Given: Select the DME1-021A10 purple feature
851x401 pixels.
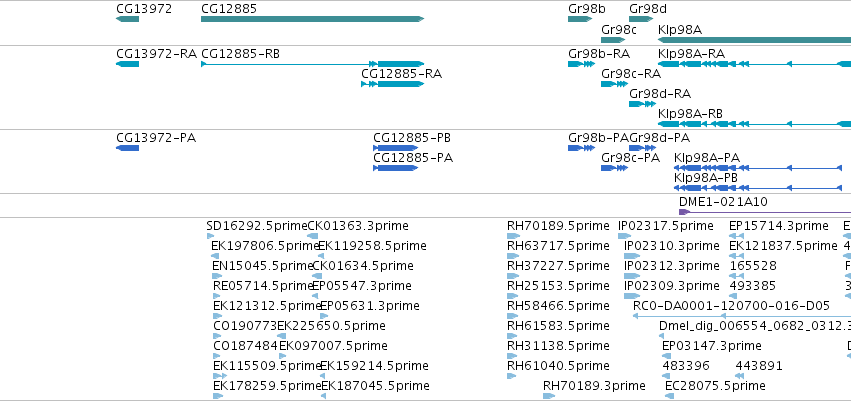Looking at the screenshot, I should [765, 212].
